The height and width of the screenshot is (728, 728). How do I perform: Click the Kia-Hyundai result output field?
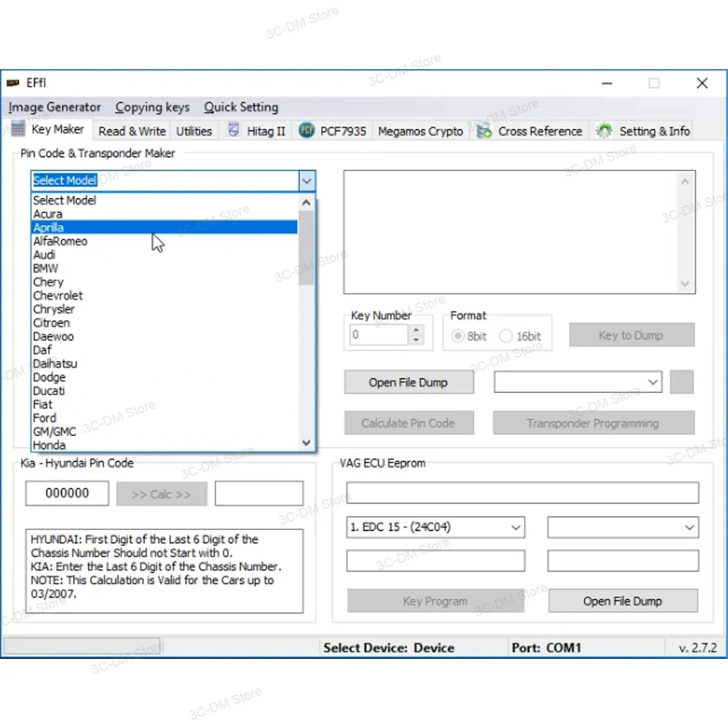coord(259,493)
